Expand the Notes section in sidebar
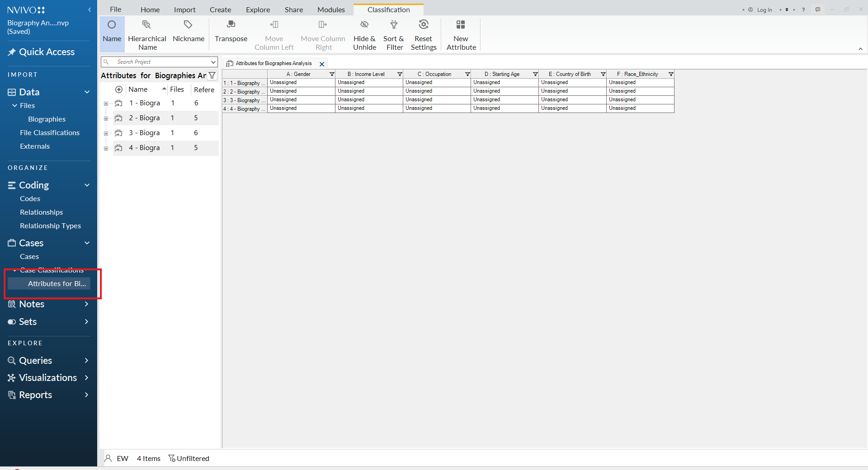The width and height of the screenshot is (868, 470). pyautogui.click(x=86, y=304)
